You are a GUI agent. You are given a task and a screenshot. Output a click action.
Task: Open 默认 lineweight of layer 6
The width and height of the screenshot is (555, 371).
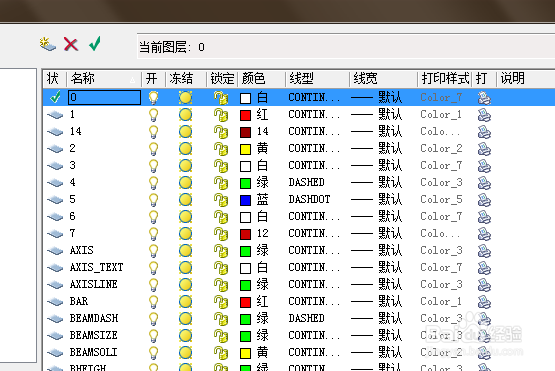[x=377, y=217]
